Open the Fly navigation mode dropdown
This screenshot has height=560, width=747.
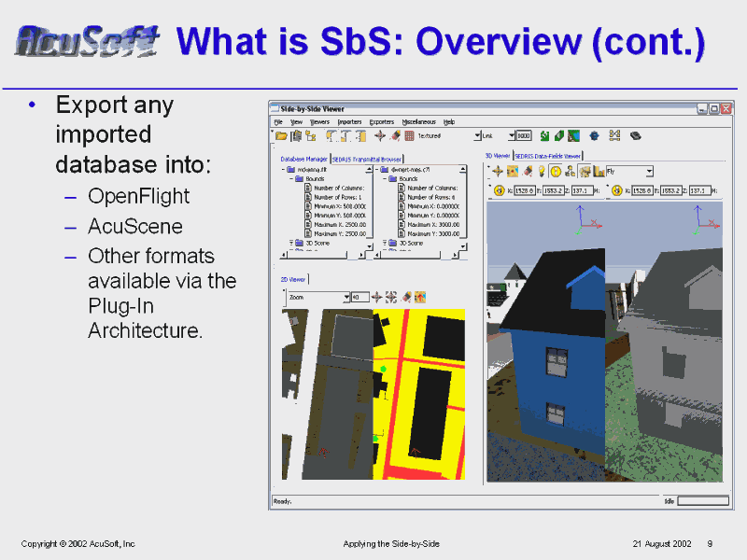(x=649, y=172)
